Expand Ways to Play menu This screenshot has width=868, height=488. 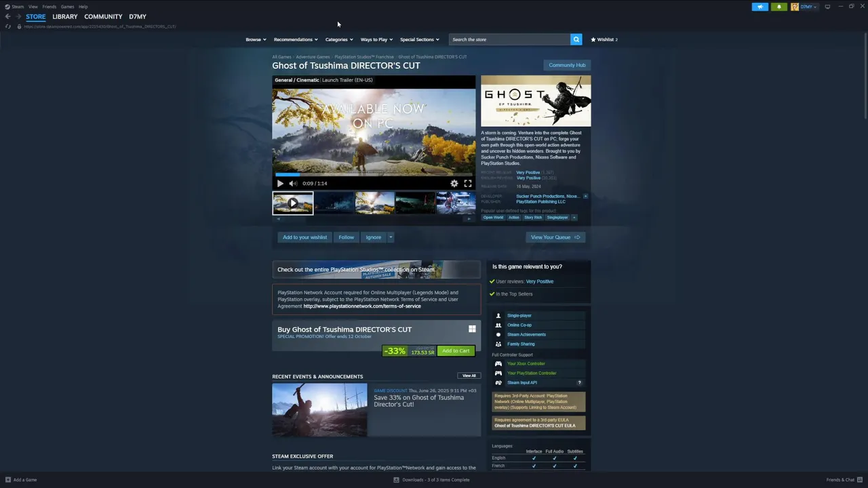(376, 39)
